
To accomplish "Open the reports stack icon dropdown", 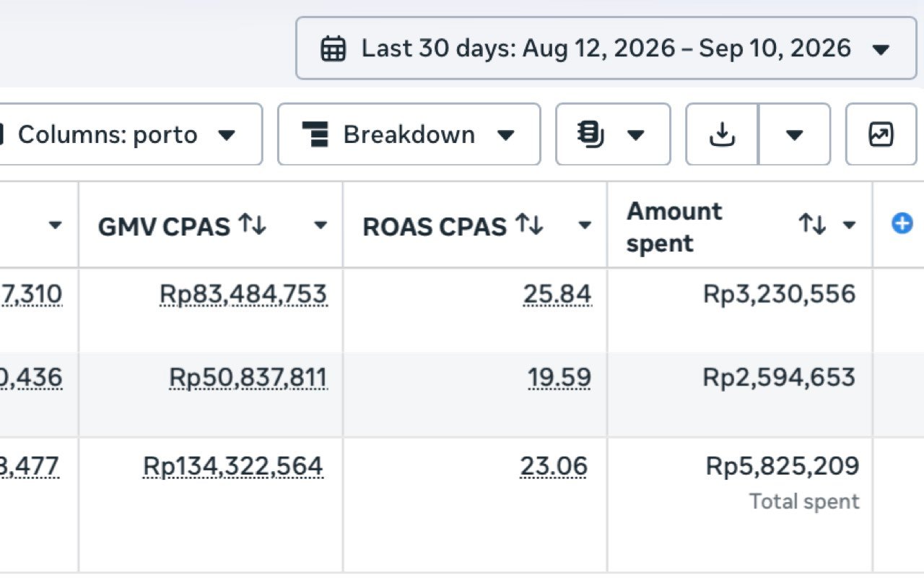I will coord(613,134).
